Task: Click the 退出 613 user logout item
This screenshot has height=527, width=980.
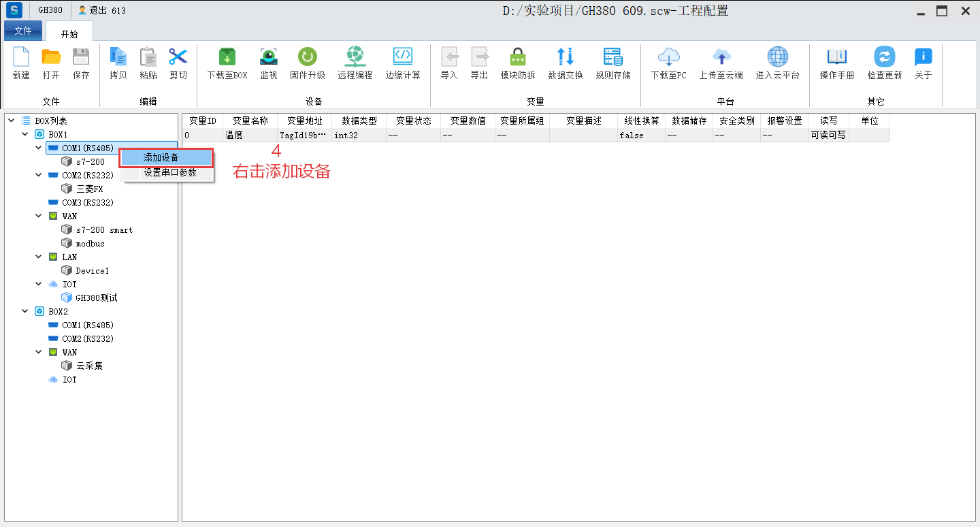Action: click(102, 11)
